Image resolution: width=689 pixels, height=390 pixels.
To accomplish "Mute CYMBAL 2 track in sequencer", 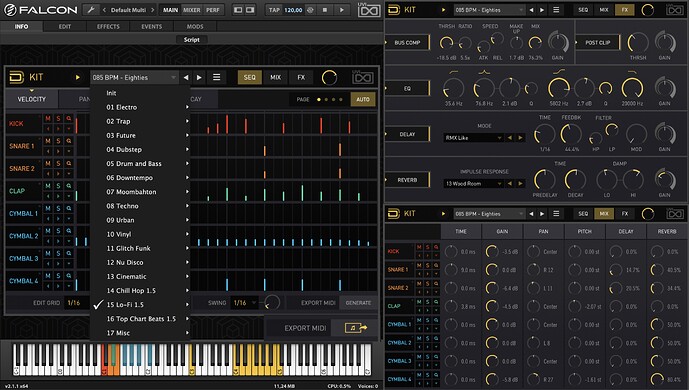I will point(48,231).
